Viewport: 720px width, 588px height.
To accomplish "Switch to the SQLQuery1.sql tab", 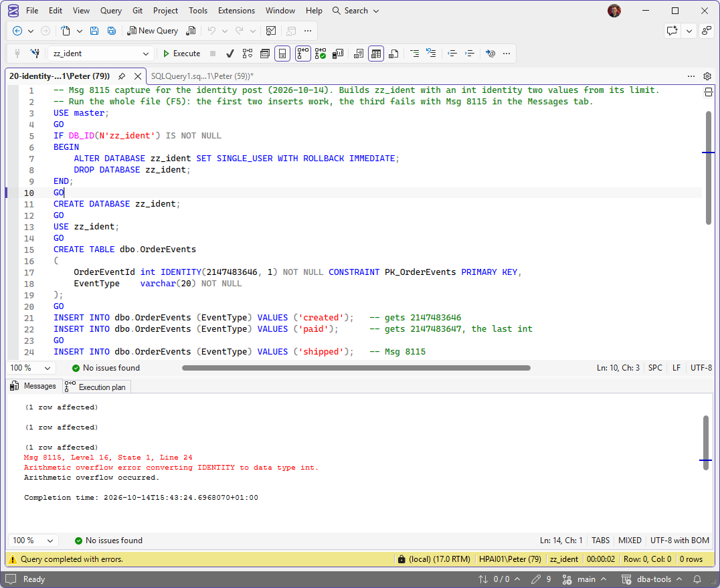I will [202, 76].
